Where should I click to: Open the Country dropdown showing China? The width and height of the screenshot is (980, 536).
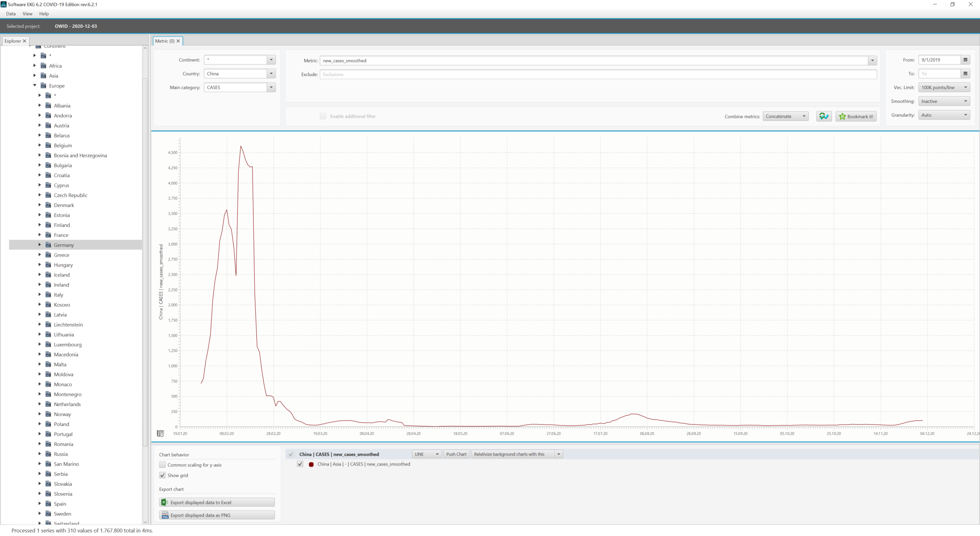271,74
